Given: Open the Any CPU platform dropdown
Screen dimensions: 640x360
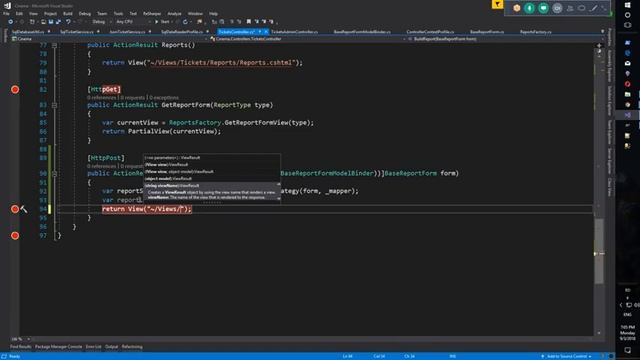Looking at the screenshot, I should (133, 22).
